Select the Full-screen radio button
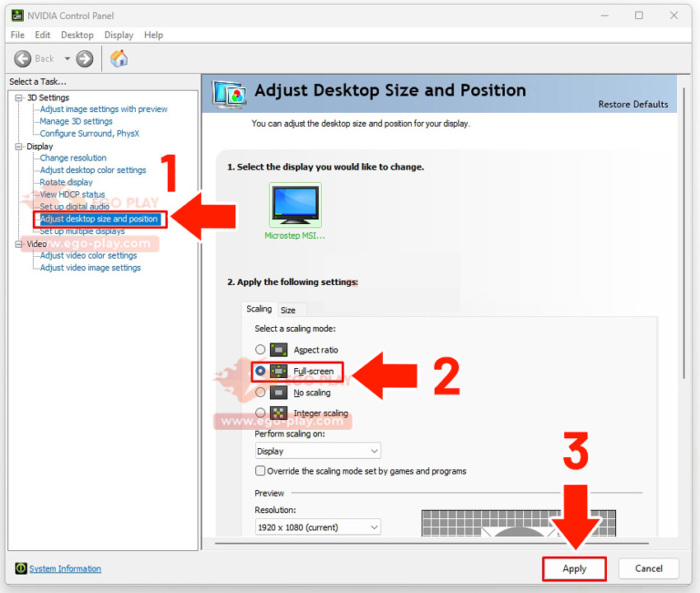 tap(260, 371)
